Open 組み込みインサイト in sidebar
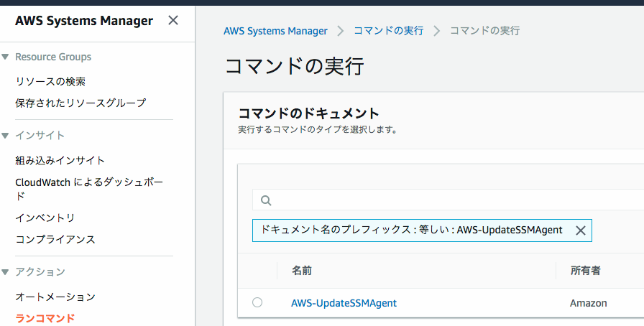The width and height of the screenshot is (644, 326). point(60,160)
